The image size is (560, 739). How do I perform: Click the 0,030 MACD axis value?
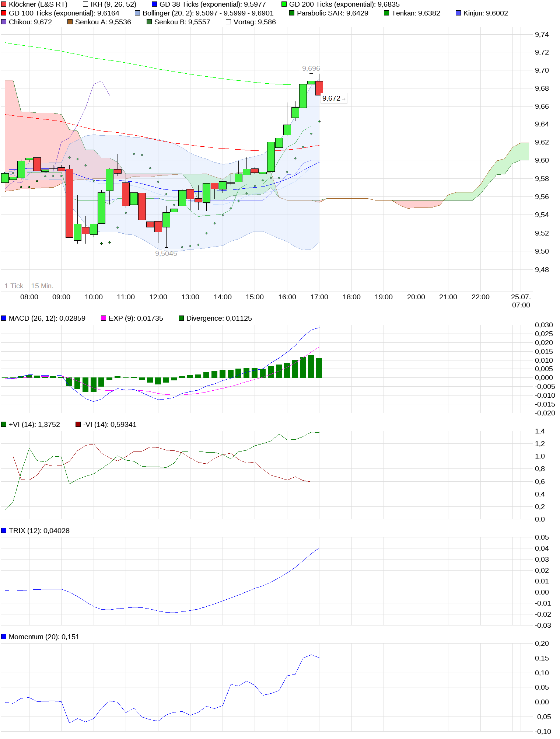coord(544,325)
